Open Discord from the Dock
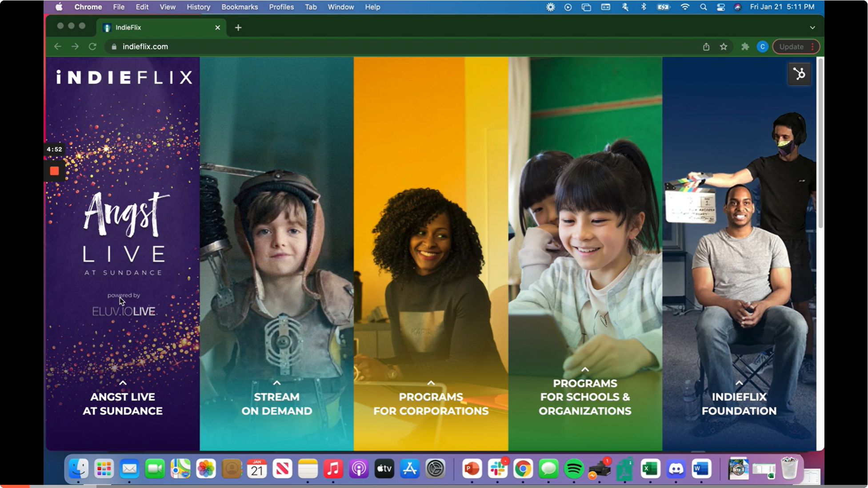The height and width of the screenshot is (488, 868). pos(676,469)
